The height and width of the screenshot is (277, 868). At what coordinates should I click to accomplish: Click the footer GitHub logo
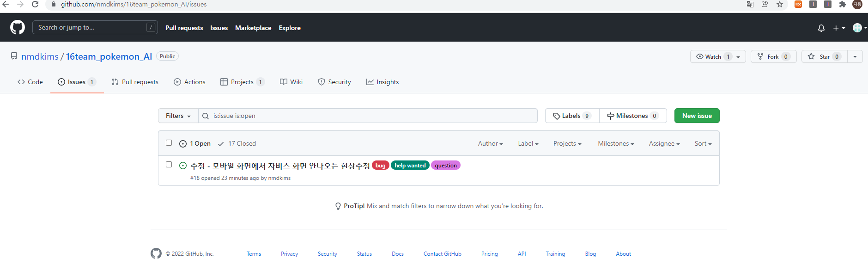[156, 253]
